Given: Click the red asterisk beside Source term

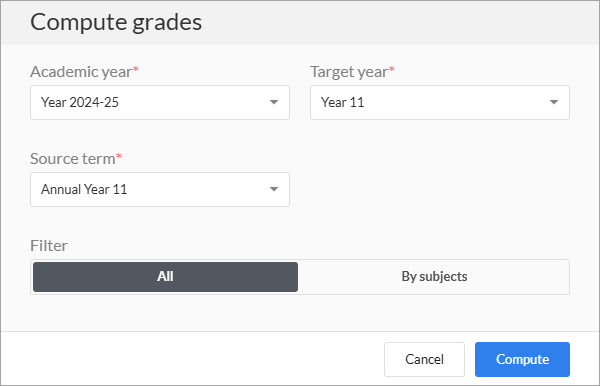Looking at the screenshot, I should [119, 156].
